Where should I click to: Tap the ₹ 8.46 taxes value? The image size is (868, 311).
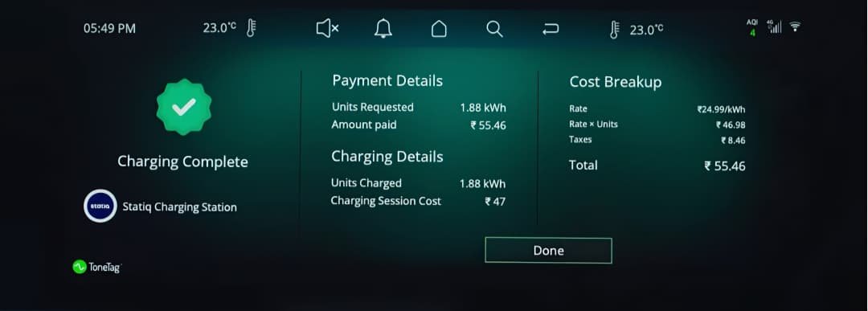coord(733,141)
